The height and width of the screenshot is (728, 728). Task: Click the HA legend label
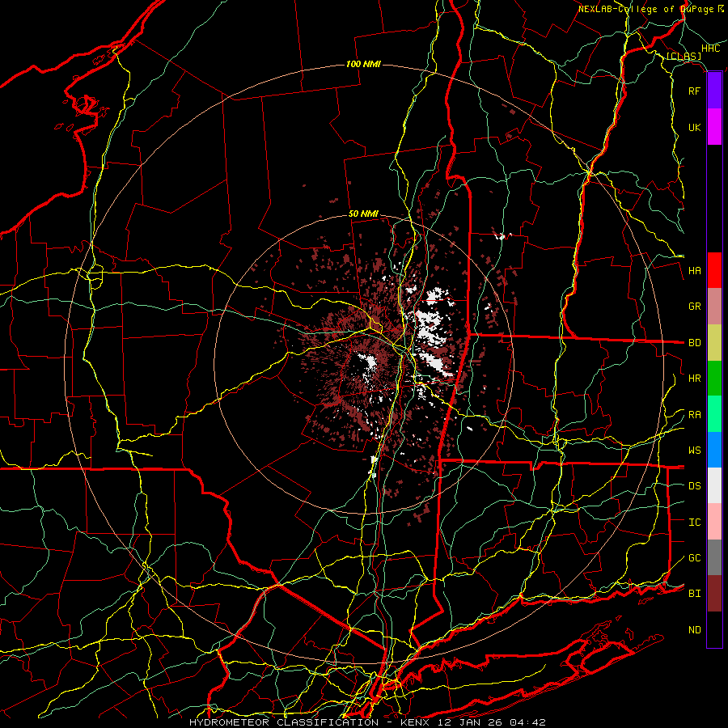(x=695, y=271)
